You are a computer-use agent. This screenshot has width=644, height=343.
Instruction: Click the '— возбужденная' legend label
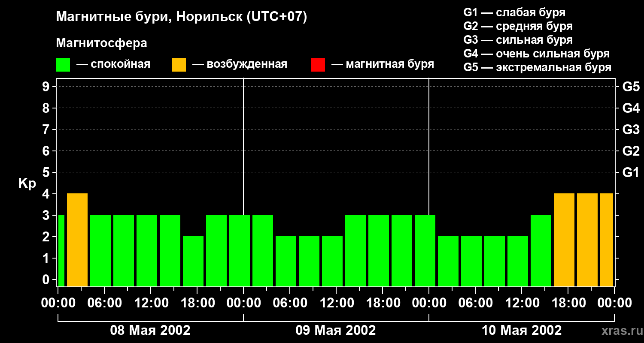click(240, 64)
